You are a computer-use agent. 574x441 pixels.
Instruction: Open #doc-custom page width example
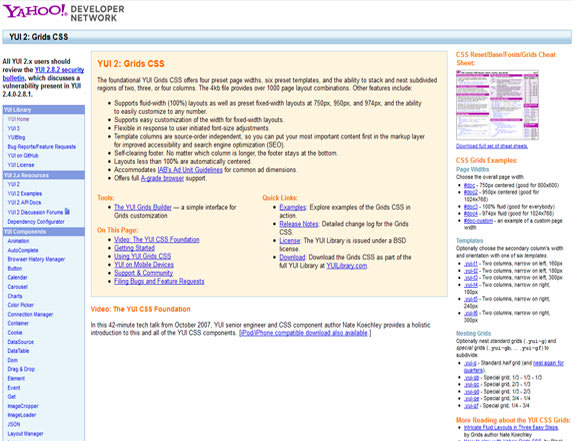478,221
